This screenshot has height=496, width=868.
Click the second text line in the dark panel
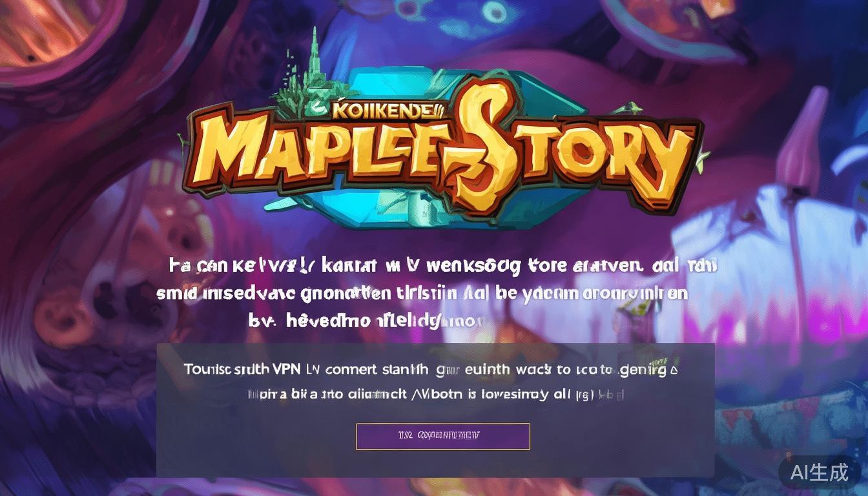click(x=437, y=394)
